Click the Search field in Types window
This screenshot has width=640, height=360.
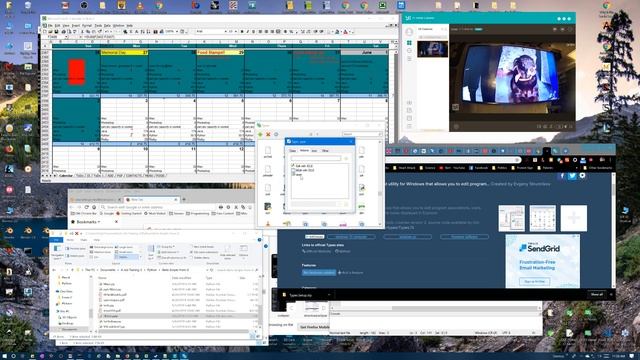[362, 134]
